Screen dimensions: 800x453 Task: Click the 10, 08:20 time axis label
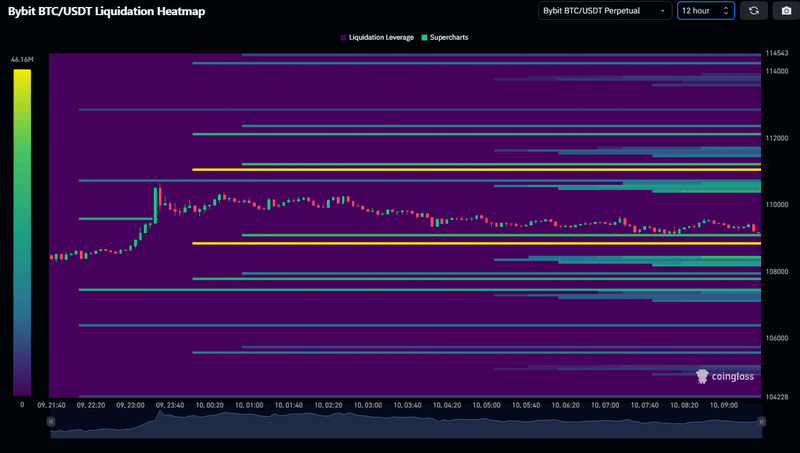[x=684, y=405]
